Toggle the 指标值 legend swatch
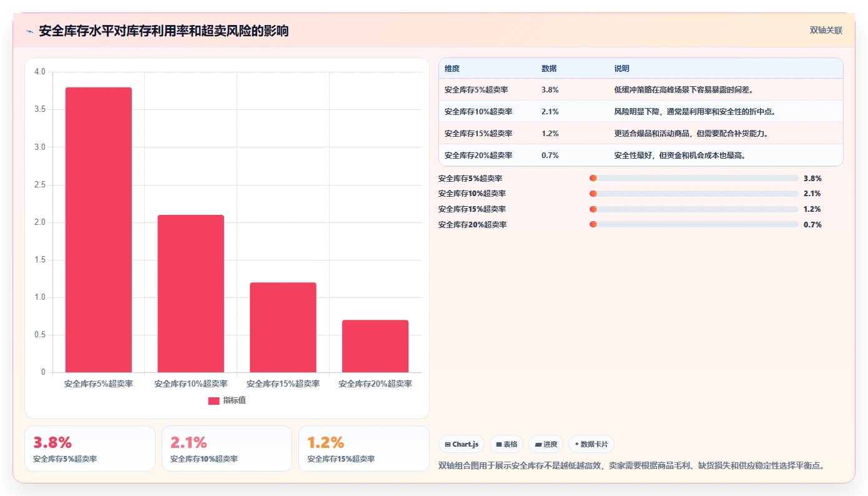868x496 pixels. tap(214, 400)
